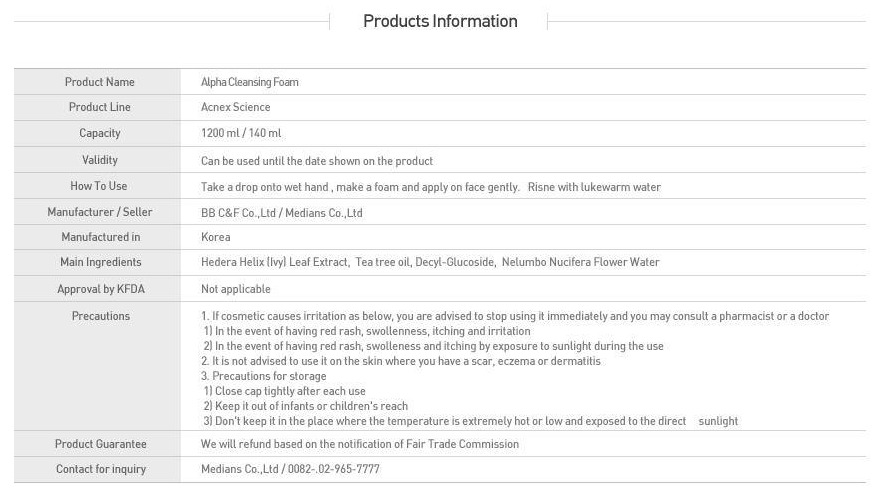This screenshot has width=880, height=497.
Task: Select the How To Use label
Action: [x=99, y=186]
